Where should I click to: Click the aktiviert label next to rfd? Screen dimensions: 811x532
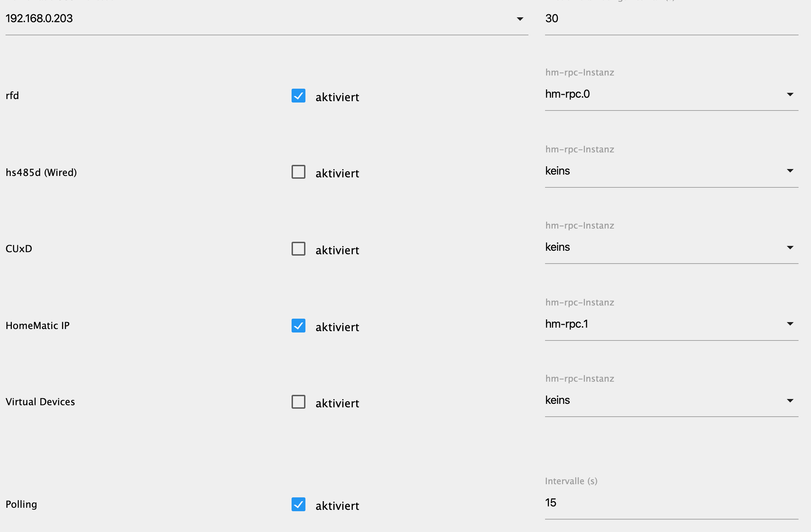pyautogui.click(x=337, y=97)
